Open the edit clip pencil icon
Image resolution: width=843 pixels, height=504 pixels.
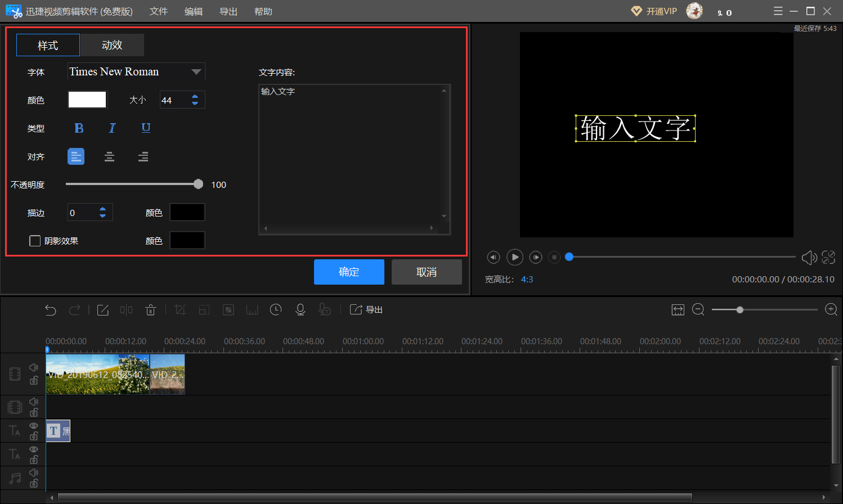point(103,310)
